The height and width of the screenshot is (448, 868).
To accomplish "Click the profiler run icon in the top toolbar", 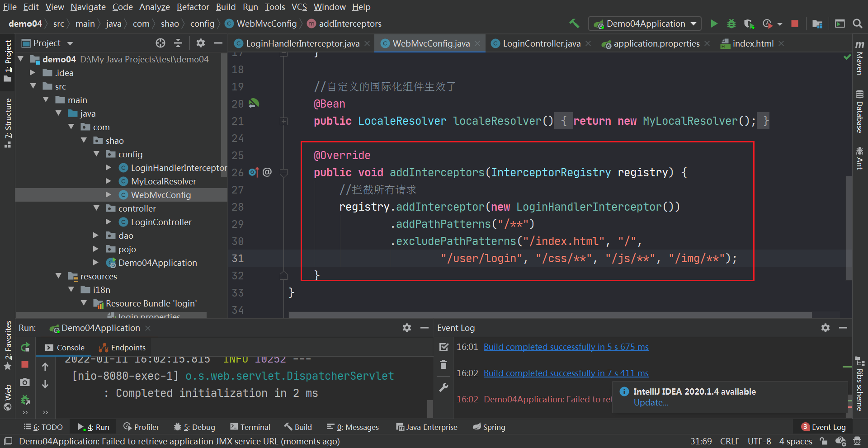I will point(767,24).
